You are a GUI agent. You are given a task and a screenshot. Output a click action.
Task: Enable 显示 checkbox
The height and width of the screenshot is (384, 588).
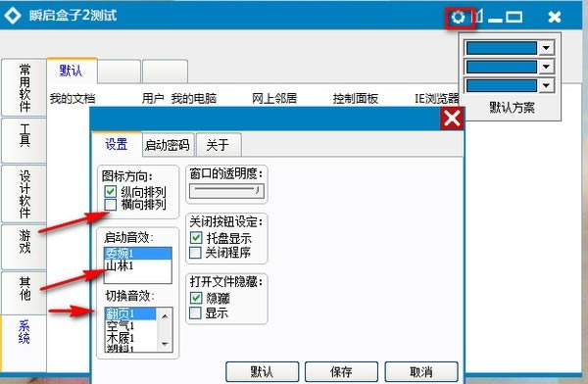[x=195, y=312]
